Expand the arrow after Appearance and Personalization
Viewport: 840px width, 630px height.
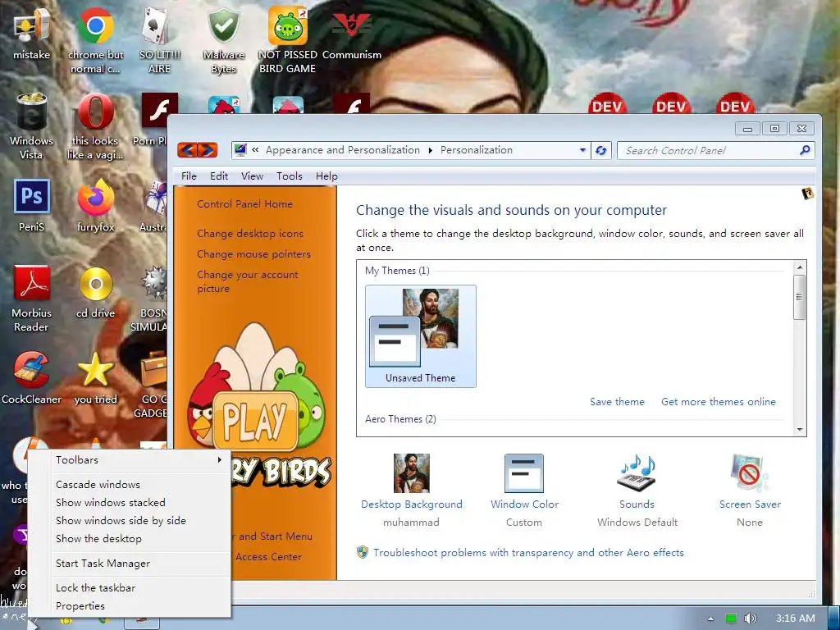coord(430,151)
